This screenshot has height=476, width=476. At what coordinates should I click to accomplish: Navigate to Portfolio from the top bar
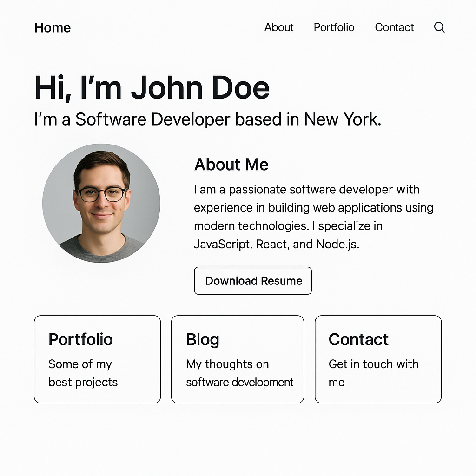[x=334, y=27]
